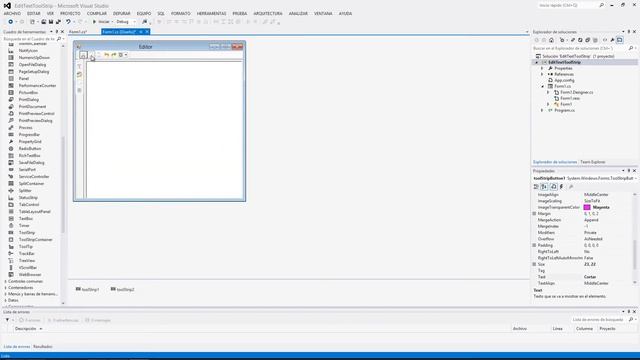The height and width of the screenshot is (360, 640).
Task: Expand the Size property
Action: (534, 264)
